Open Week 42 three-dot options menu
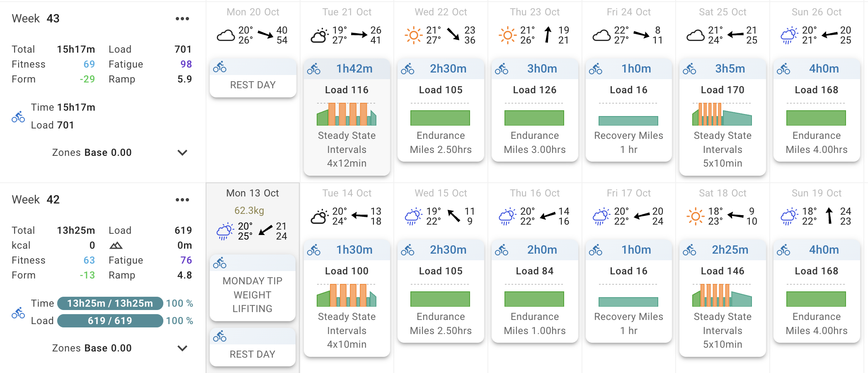Viewport: 868px width, 373px height. click(x=182, y=200)
